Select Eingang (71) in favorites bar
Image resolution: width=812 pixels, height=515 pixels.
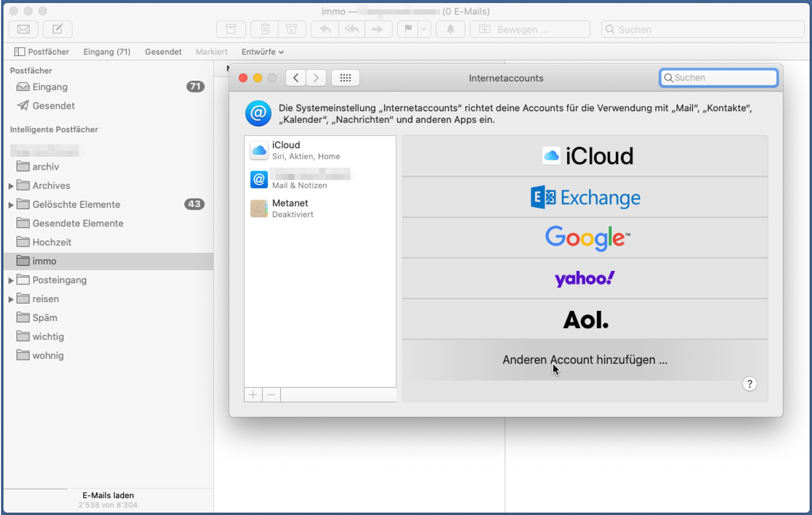tap(107, 52)
